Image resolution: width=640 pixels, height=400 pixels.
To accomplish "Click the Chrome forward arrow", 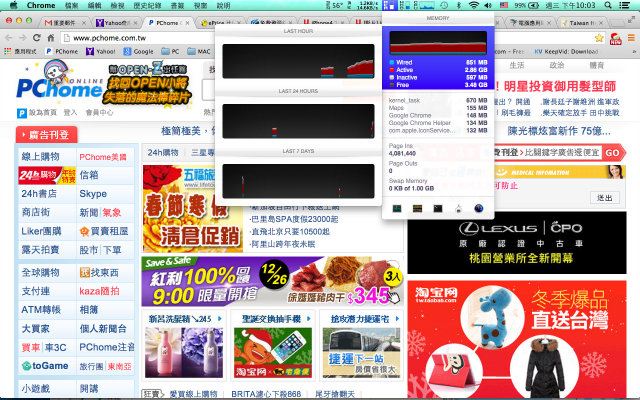I will (22, 38).
